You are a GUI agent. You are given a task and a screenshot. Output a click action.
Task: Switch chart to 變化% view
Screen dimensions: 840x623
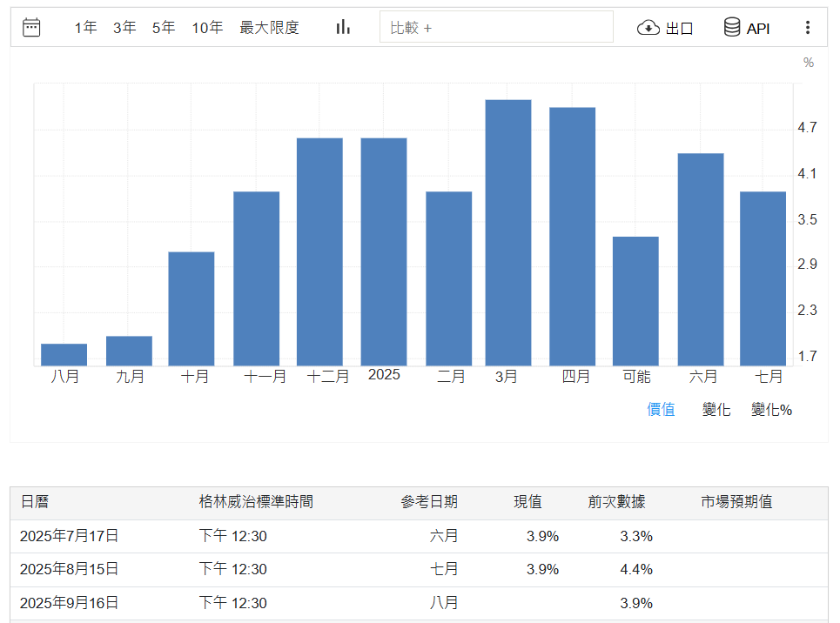pos(771,410)
